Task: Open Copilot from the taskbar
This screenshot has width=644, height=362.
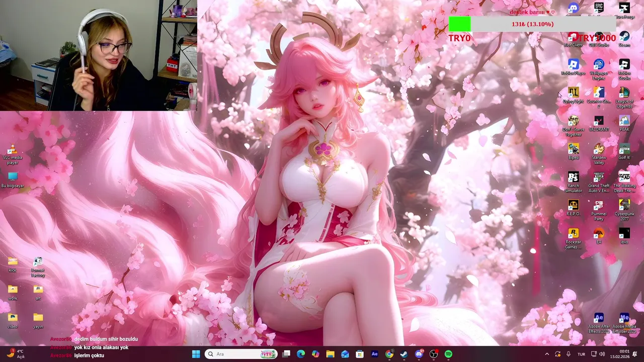Action: coord(315,354)
